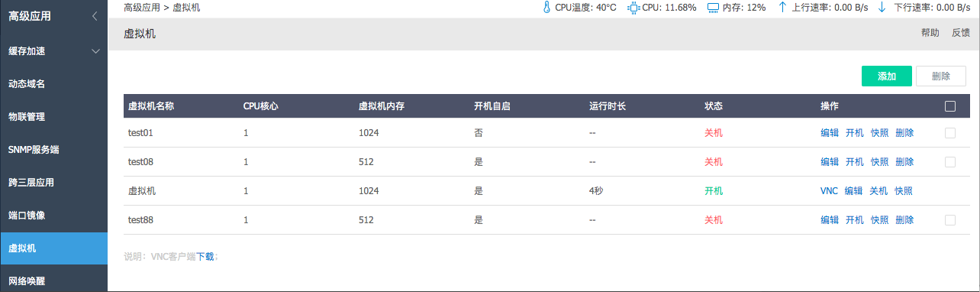Open the 物联管理 sidebar item
Image resolution: width=980 pixels, height=292 pixels.
click(x=53, y=117)
